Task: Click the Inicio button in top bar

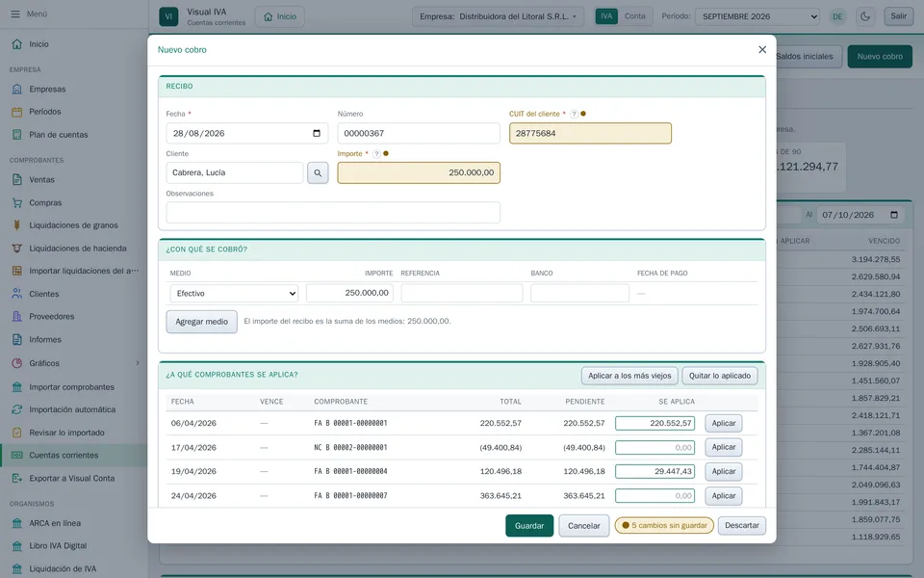Action: click(x=280, y=16)
